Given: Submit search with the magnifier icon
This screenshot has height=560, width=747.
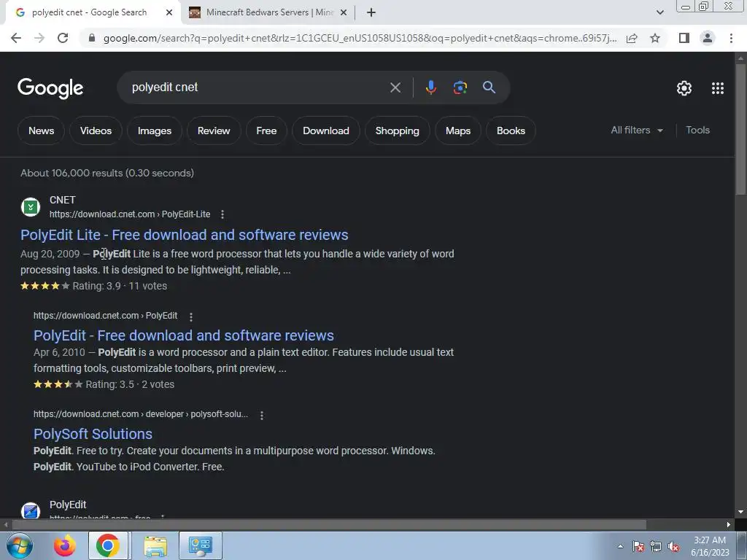Looking at the screenshot, I should click(489, 87).
